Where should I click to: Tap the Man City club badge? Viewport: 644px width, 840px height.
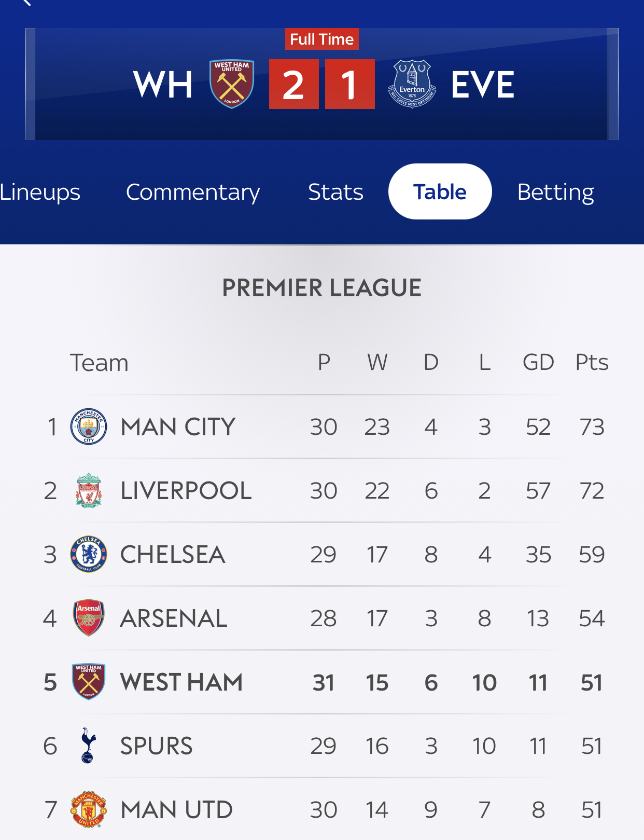pos(89,426)
